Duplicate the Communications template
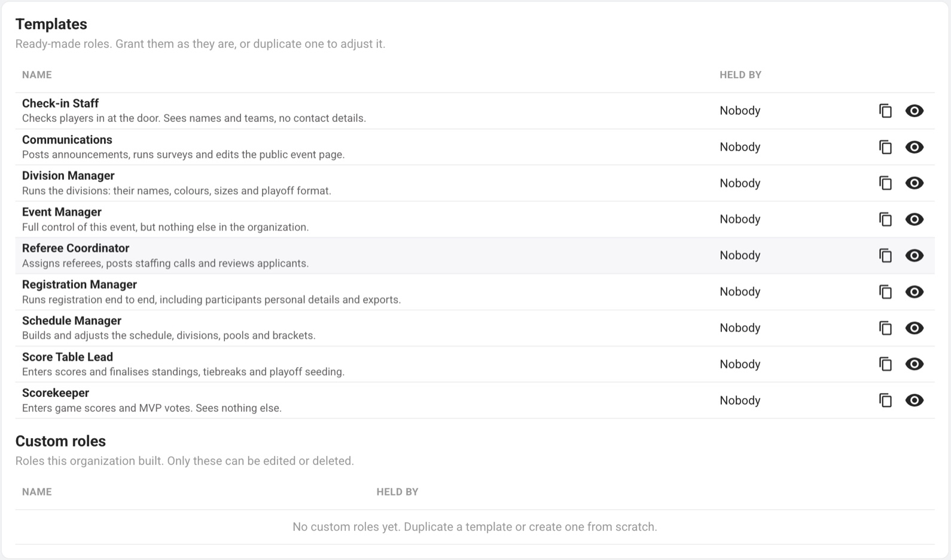The height and width of the screenshot is (560, 951). point(885,147)
